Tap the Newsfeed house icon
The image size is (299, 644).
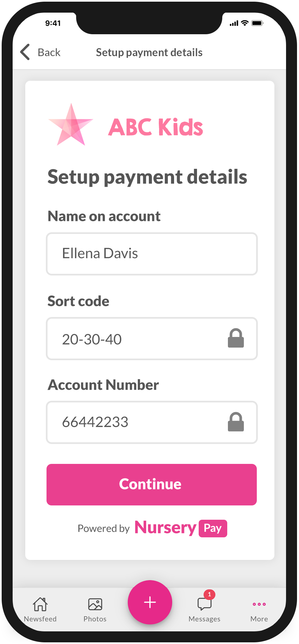(40, 604)
